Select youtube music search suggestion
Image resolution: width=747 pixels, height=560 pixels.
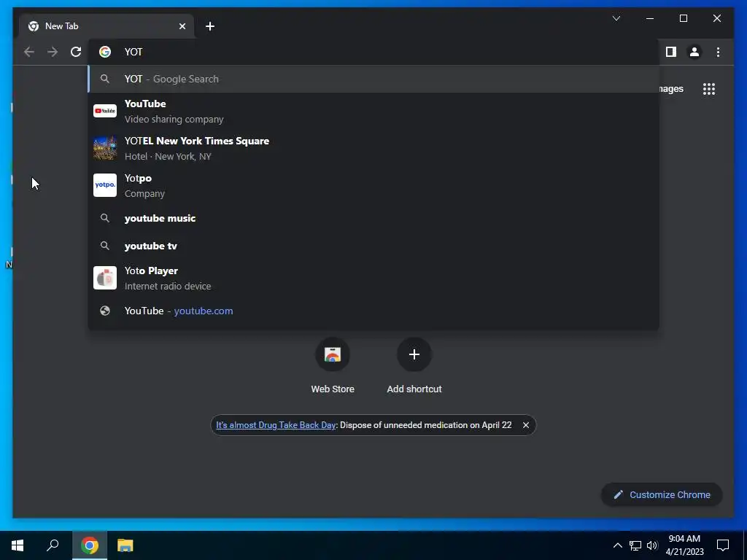[x=373, y=218]
